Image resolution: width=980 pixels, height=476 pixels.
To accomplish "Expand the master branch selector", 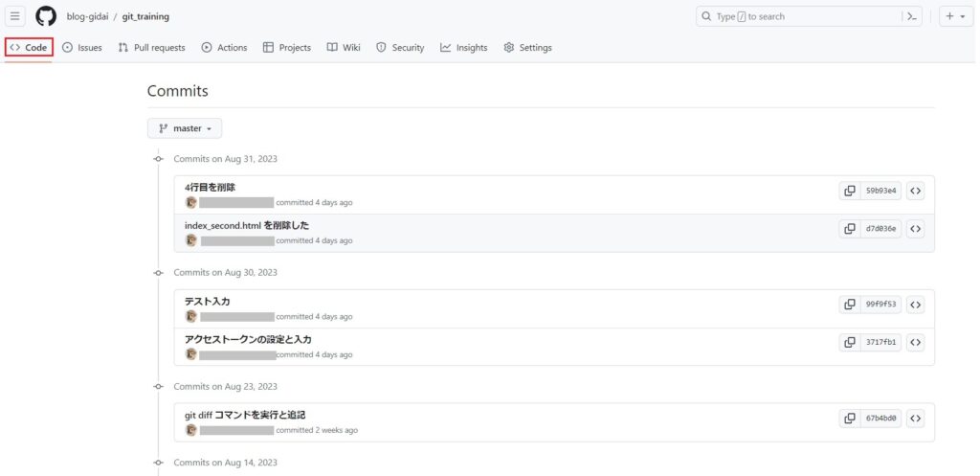I will [185, 128].
